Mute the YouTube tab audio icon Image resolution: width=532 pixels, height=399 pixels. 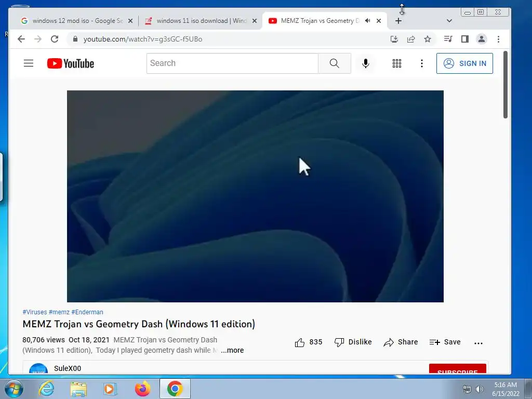tap(367, 21)
